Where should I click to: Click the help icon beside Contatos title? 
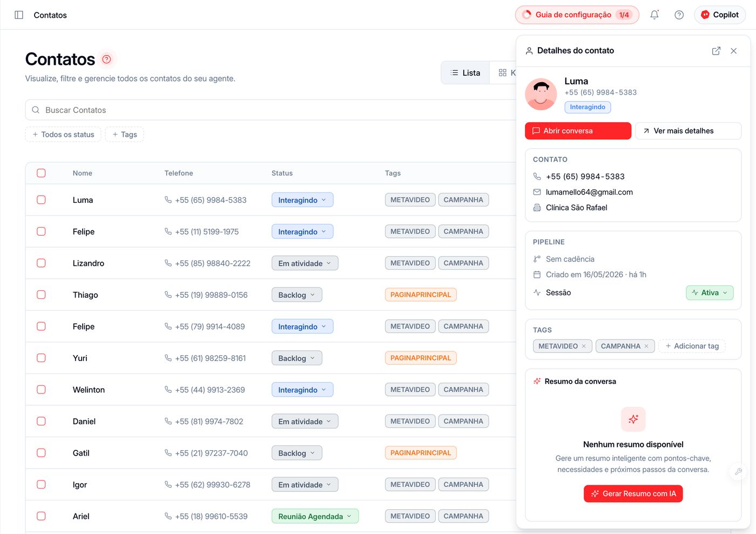[x=107, y=59]
